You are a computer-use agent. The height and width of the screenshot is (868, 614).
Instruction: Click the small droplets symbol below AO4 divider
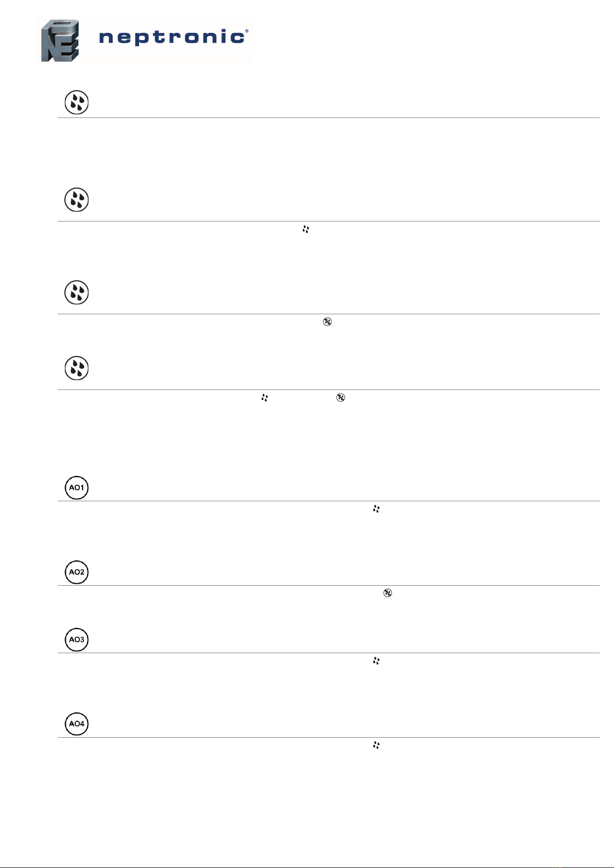[376, 745]
